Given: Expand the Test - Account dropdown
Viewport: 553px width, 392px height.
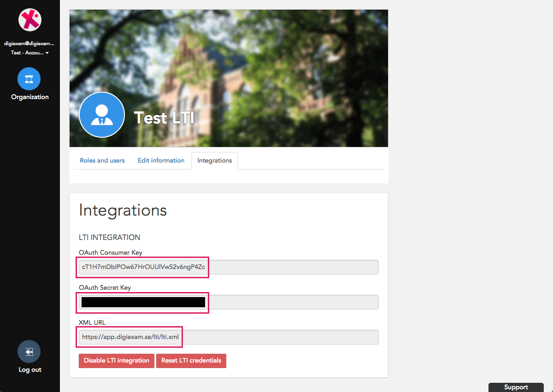Looking at the screenshot, I should tap(30, 53).
